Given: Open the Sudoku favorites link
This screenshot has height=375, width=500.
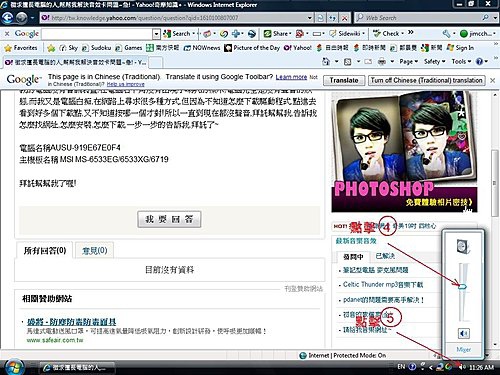Looking at the screenshot, I should pyautogui.click(x=96, y=48).
